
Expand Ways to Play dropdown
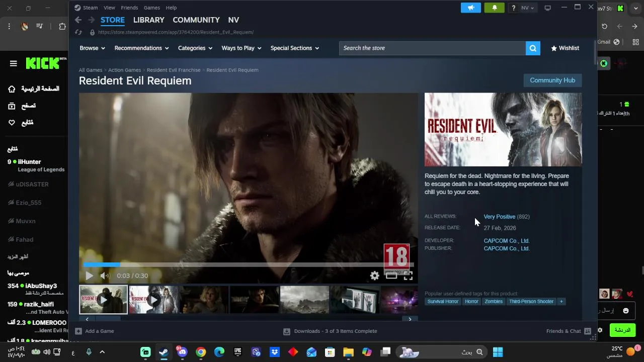click(242, 48)
